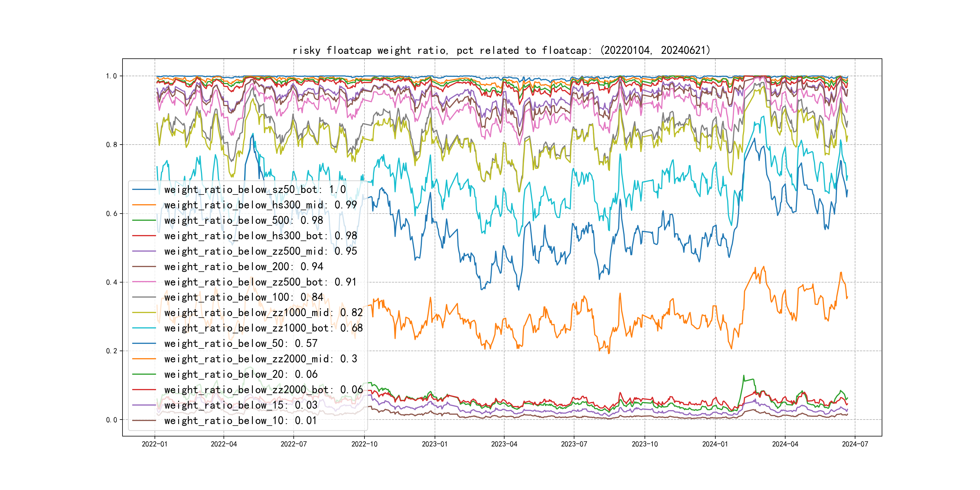Viewport: 980px width, 490px height.
Task: Click legend entry weight_ratio_below_500
Action: coord(243,220)
